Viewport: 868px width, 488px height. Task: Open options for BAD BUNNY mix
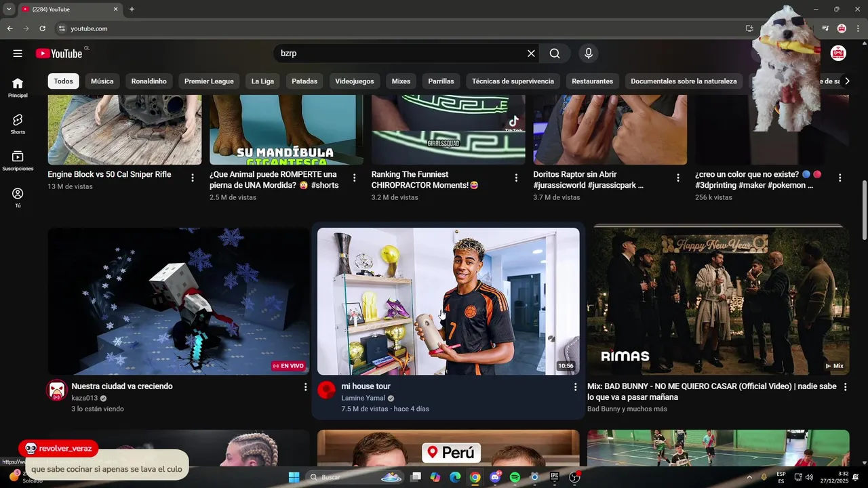tap(845, 387)
